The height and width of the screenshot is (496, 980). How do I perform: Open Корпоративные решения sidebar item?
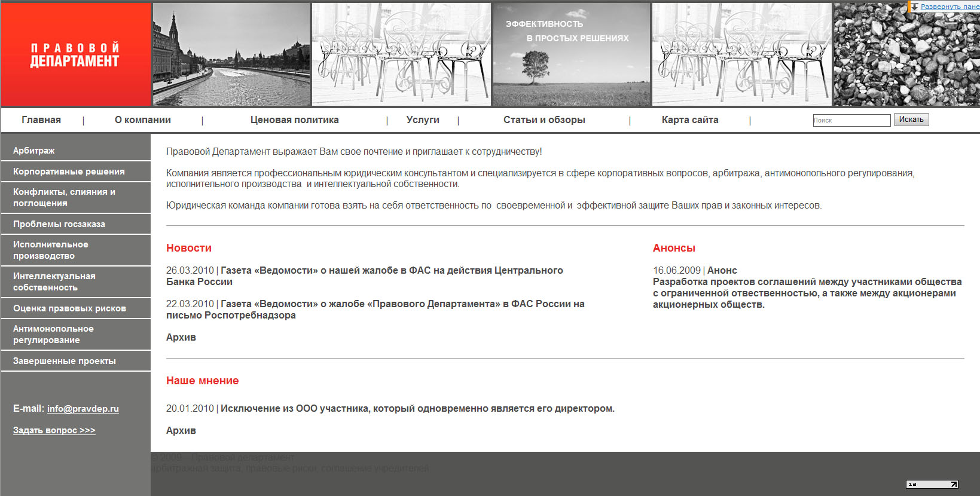pyautogui.click(x=69, y=172)
